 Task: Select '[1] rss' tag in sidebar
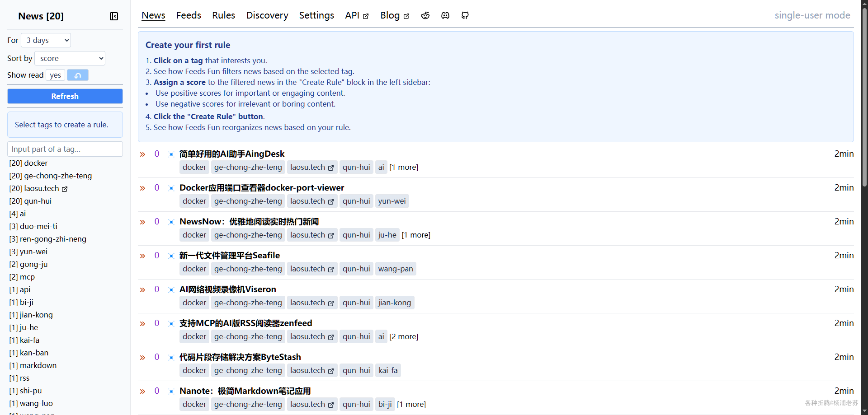[x=19, y=378]
